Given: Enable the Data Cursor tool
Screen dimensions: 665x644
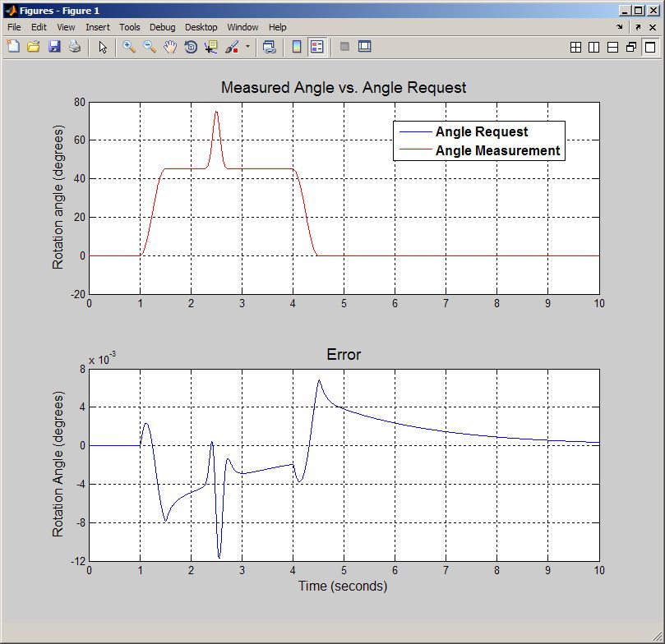Looking at the screenshot, I should coord(211,47).
